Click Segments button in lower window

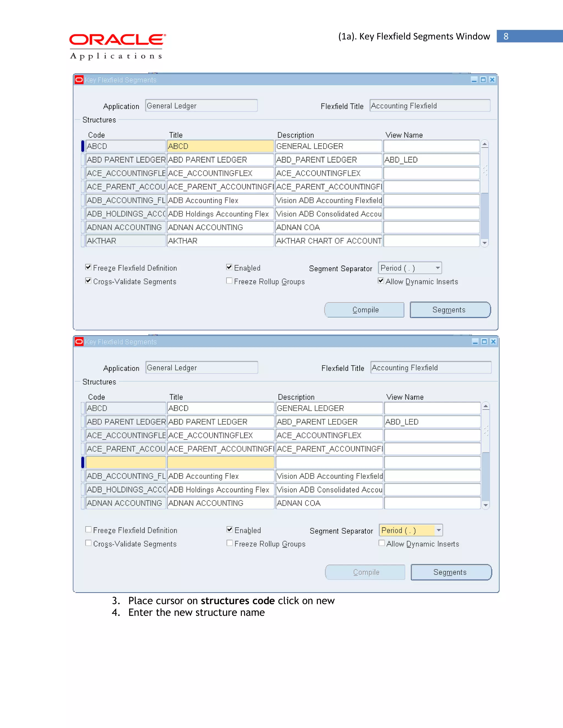coord(451,572)
